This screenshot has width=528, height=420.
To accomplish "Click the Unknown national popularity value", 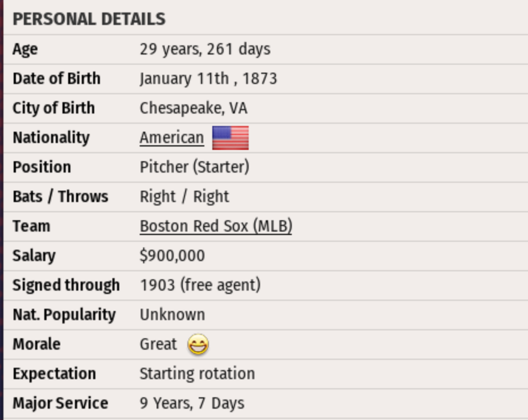I will 173,314.
